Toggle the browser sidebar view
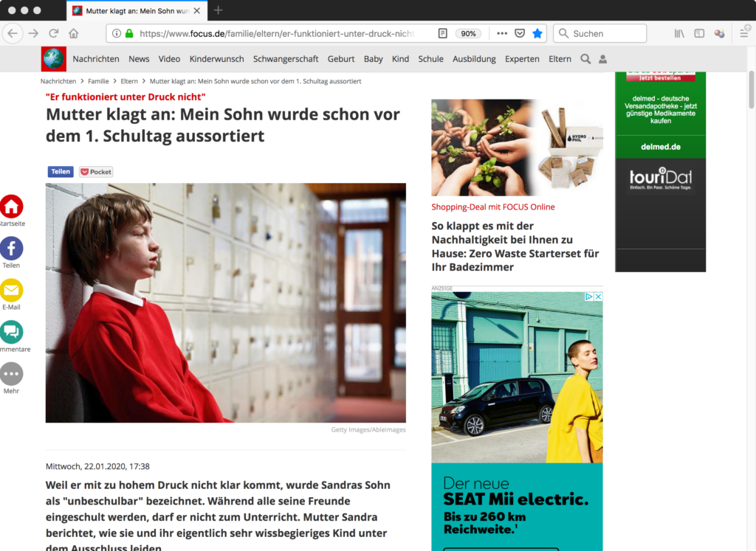The width and height of the screenshot is (756, 551). 698,33
